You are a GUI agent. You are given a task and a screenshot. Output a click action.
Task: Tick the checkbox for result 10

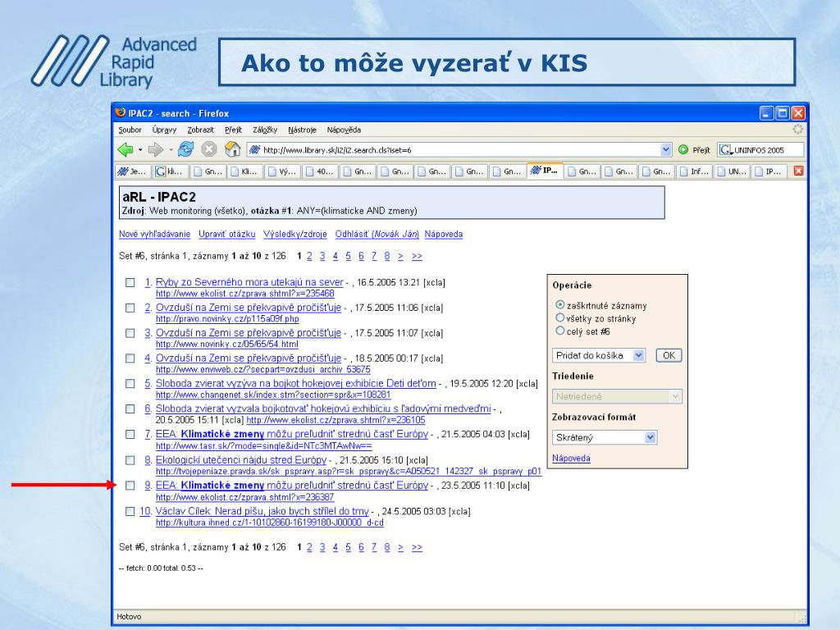[130, 511]
